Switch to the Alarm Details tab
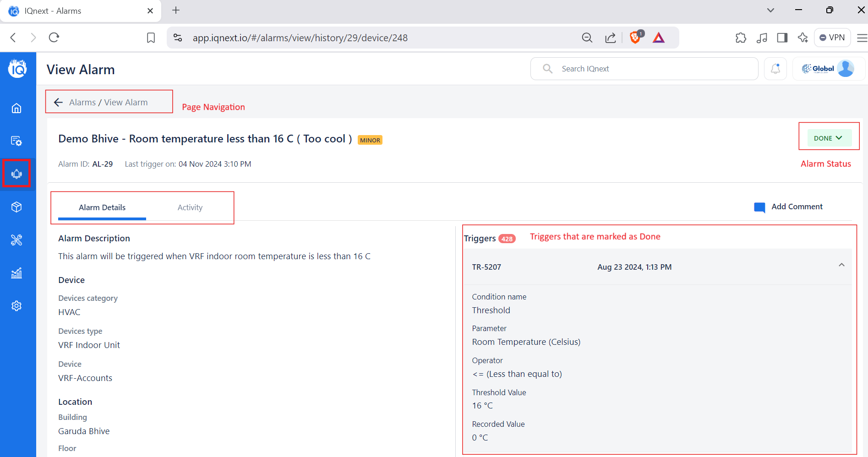 102,207
